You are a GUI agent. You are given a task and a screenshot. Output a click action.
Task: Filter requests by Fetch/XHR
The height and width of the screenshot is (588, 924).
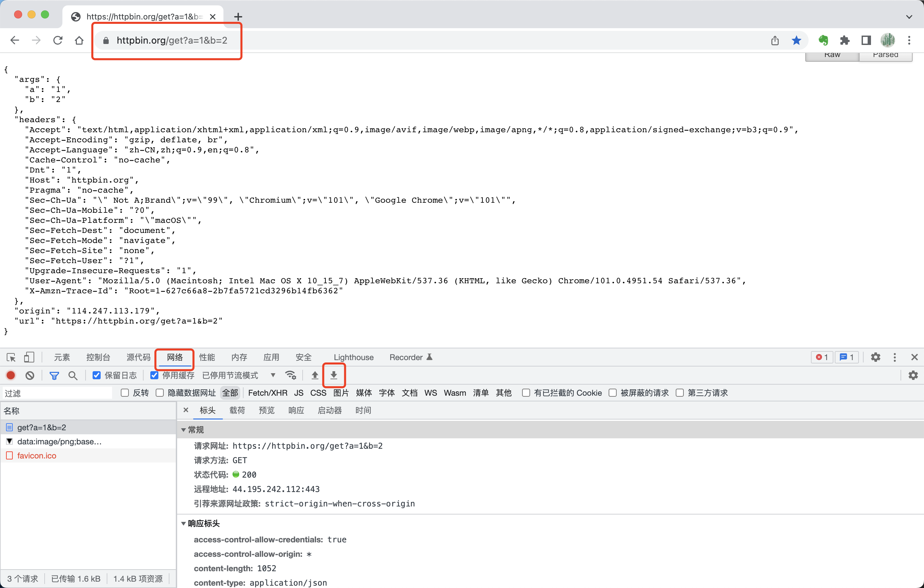coord(267,393)
